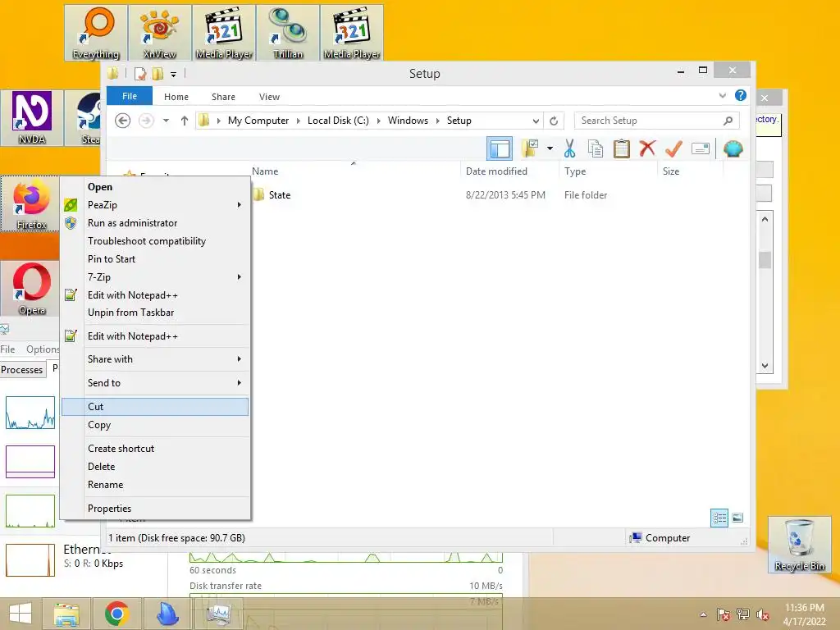Sort by the Size column header
The image size is (840, 630).
690,171
